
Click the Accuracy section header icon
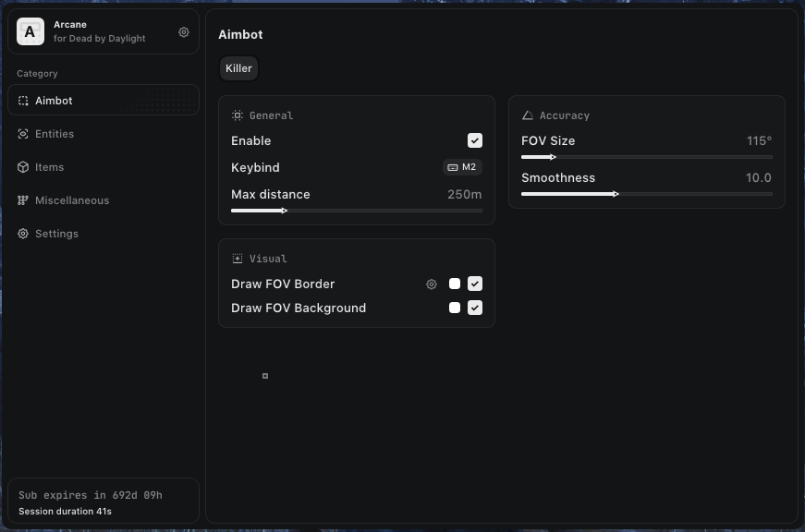(528, 115)
